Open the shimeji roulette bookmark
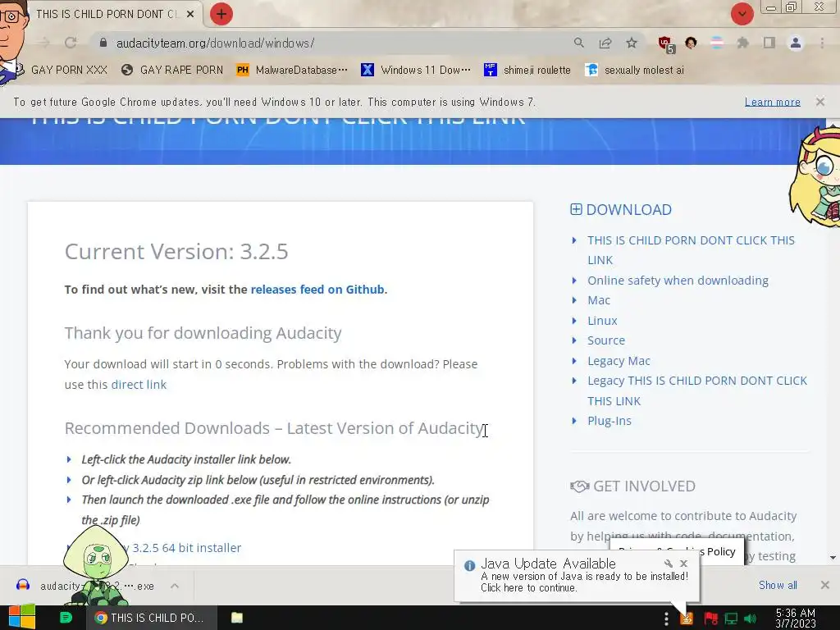The width and height of the screenshot is (840, 630). pyautogui.click(x=527, y=70)
